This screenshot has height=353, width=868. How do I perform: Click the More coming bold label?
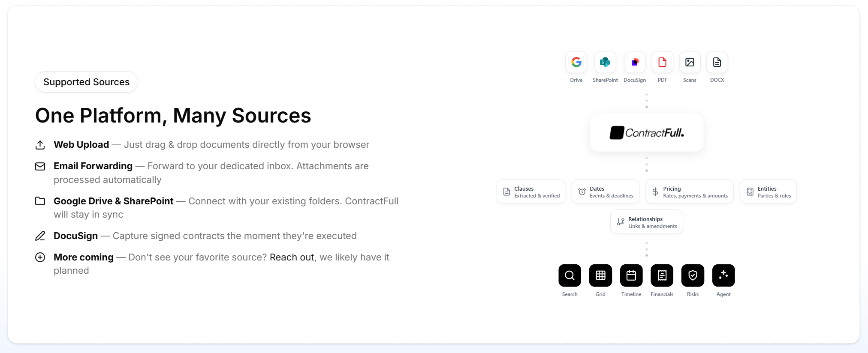pyautogui.click(x=84, y=257)
